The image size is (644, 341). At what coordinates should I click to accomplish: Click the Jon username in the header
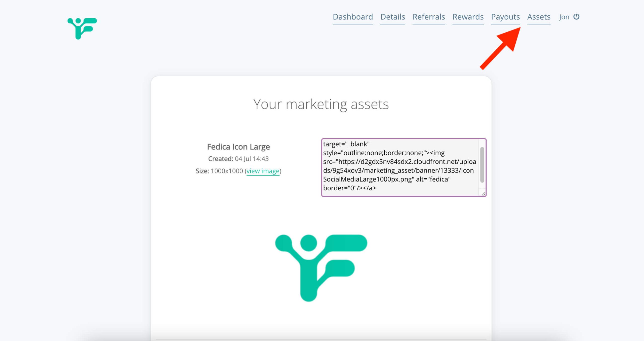pos(564,17)
